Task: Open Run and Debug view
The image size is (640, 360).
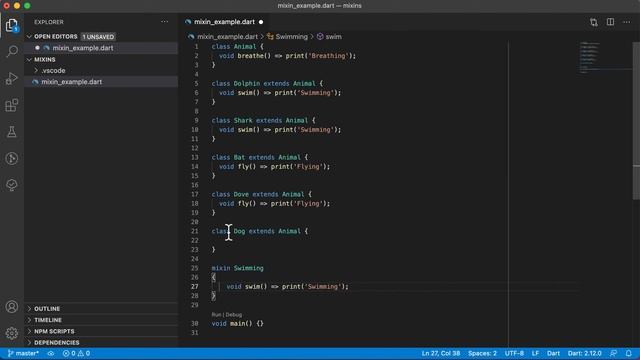Action: (12, 78)
